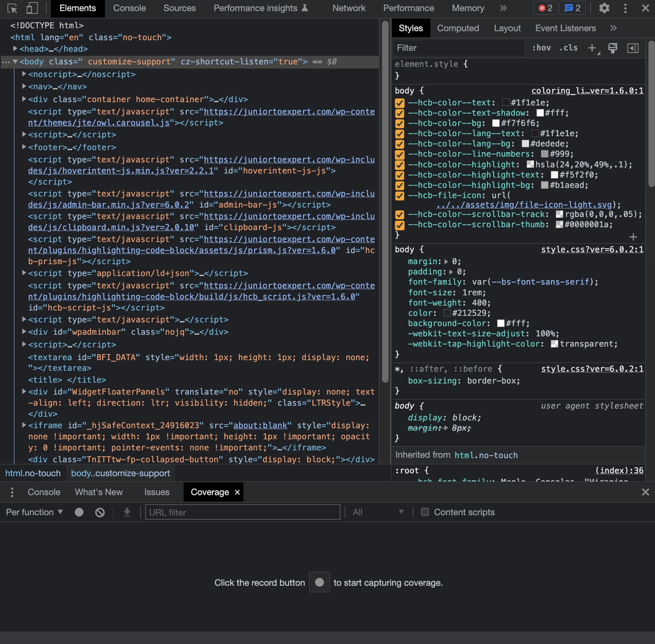Add a new style rule with plus icon
This screenshot has height=644, width=655.
pos(592,48)
